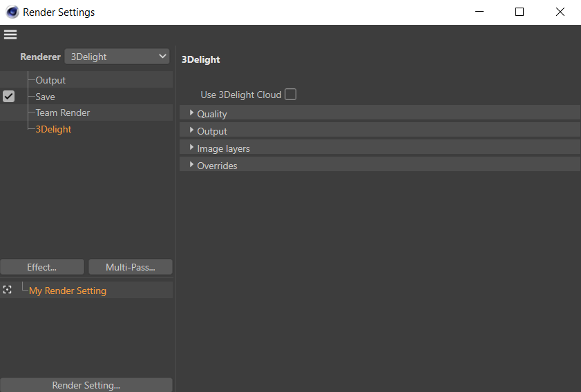The height and width of the screenshot is (392, 581).
Task: Open the Renderer dropdown
Action: pyautogui.click(x=117, y=57)
